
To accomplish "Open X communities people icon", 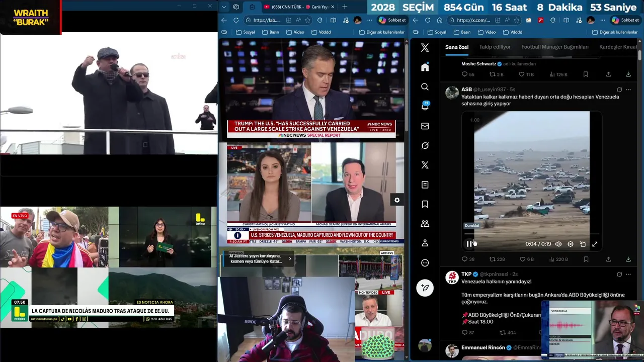I will click(x=425, y=224).
